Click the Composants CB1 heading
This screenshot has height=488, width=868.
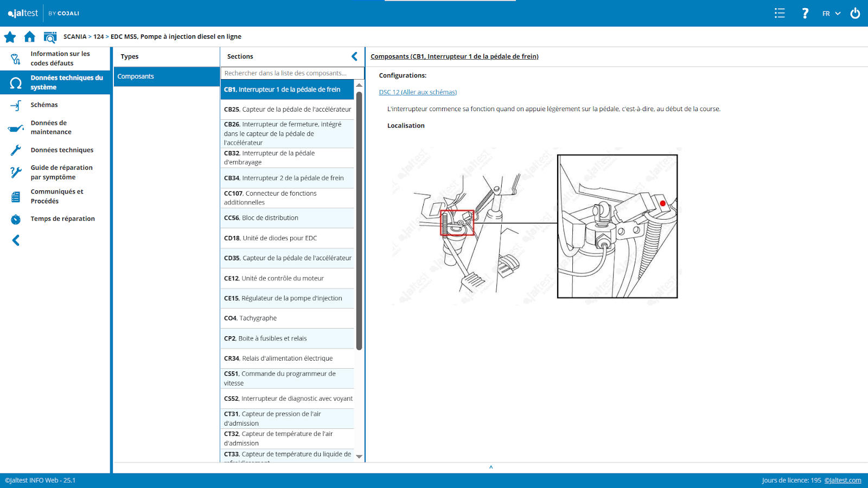click(455, 56)
